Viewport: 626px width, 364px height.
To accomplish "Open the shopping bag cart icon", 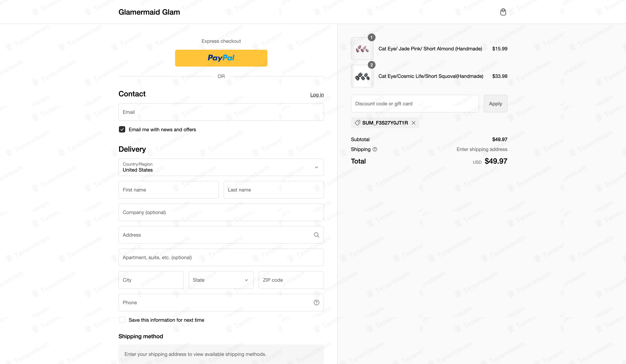I will pyautogui.click(x=503, y=12).
